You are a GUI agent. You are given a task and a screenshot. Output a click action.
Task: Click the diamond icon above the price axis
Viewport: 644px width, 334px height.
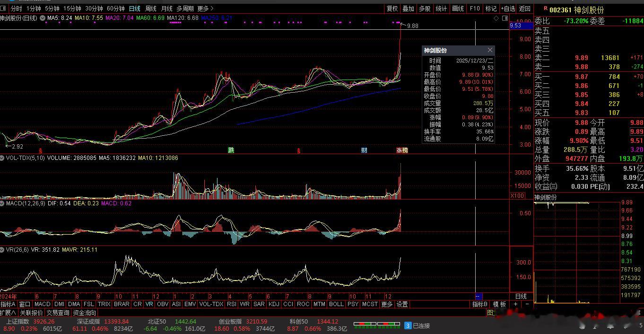[x=496, y=18]
